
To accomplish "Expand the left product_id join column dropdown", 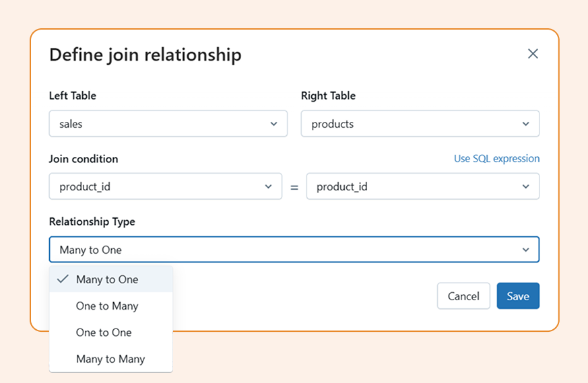I will 165,186.
